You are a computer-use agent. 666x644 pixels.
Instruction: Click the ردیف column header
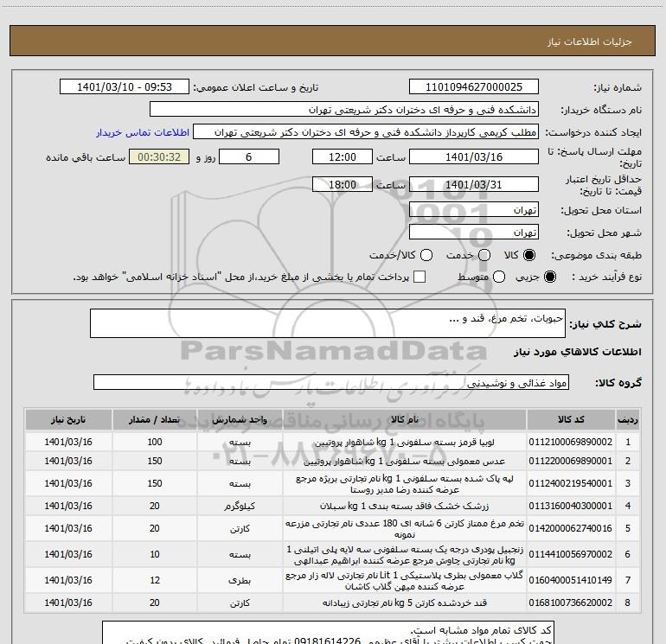click(628, 420)
